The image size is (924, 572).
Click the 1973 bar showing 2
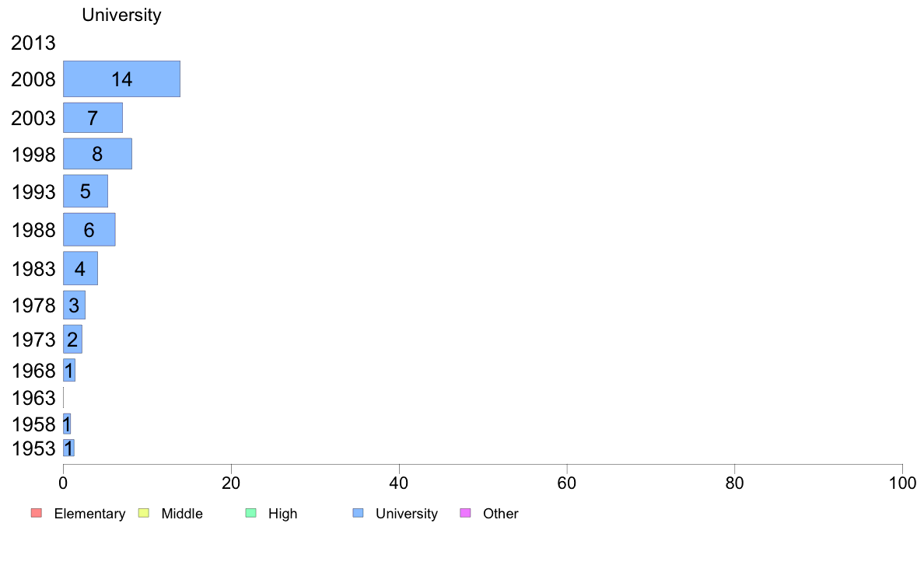tap(72, 339)
